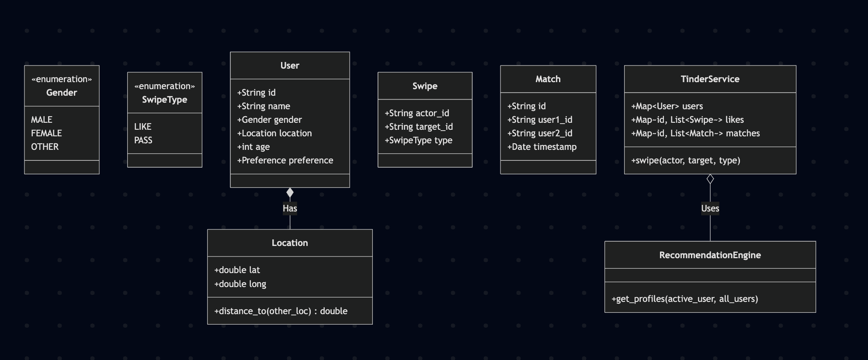Click the "+Preference preference" attribute in User
868x360 pixels.
(285, 160)
